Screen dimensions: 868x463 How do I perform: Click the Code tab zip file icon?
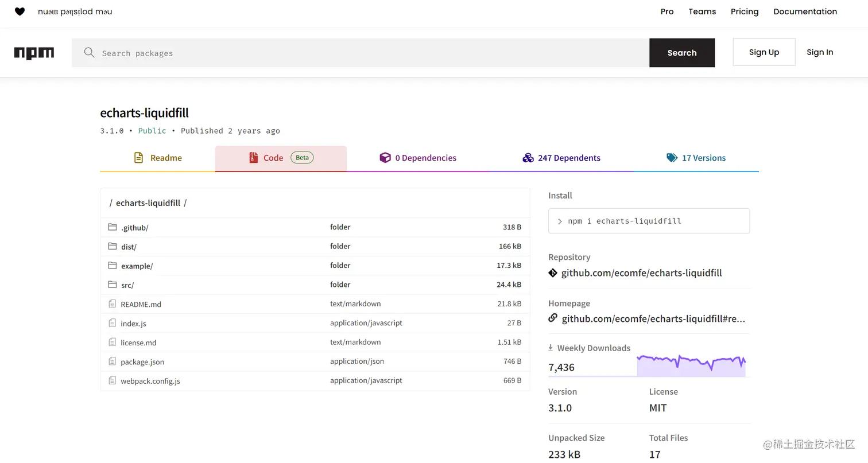(x=253, y=158)
